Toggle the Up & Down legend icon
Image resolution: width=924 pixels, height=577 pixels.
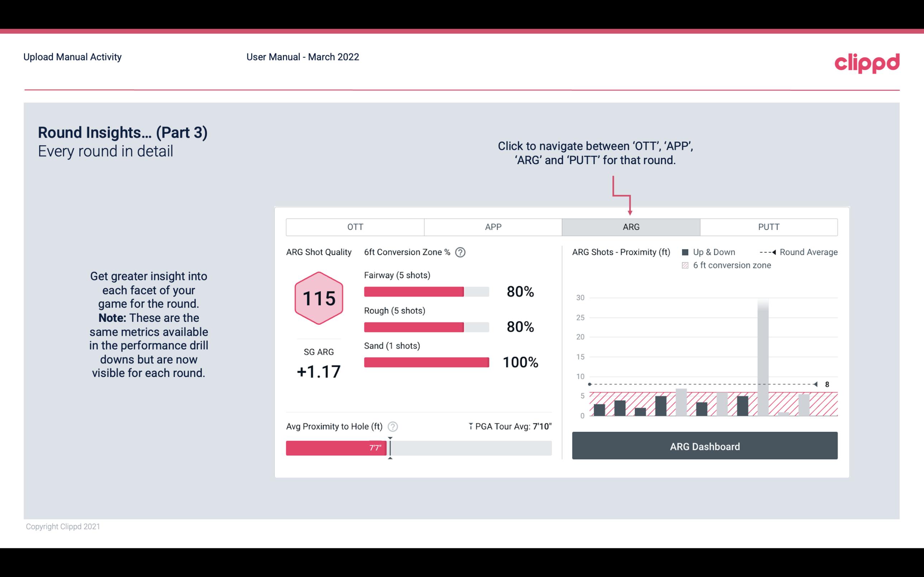[x=685, y=252]
